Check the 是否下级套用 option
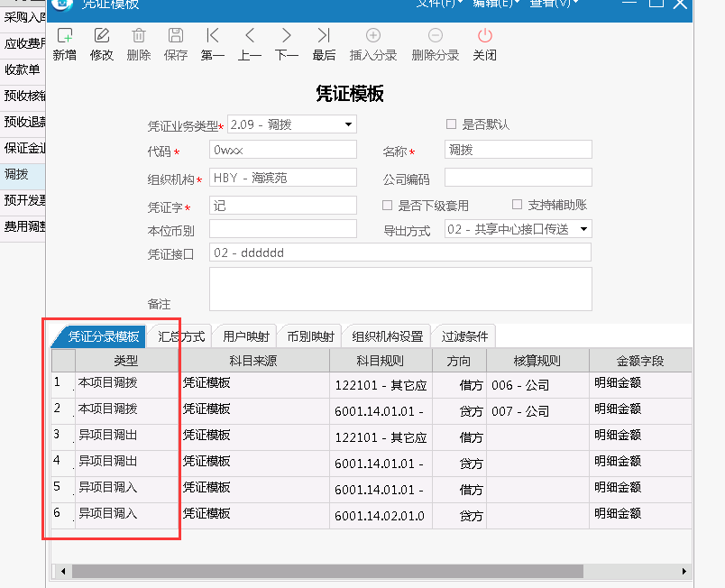725x588 pixels. pyautogui.click(x=387, y=206)
